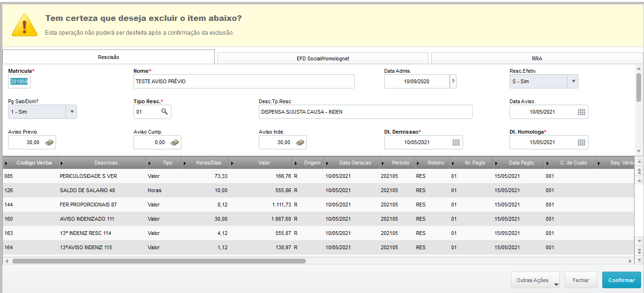This screenshot has width=644, height=293.
Task: Click the grid horizontal scrollbar right arrow
Action: coord(631,261)
